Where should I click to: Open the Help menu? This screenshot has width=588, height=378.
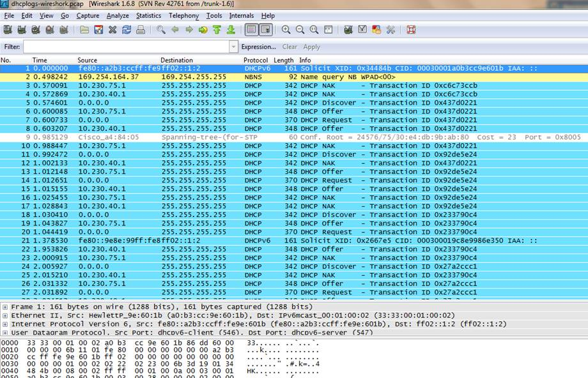[x=268, y=16]
